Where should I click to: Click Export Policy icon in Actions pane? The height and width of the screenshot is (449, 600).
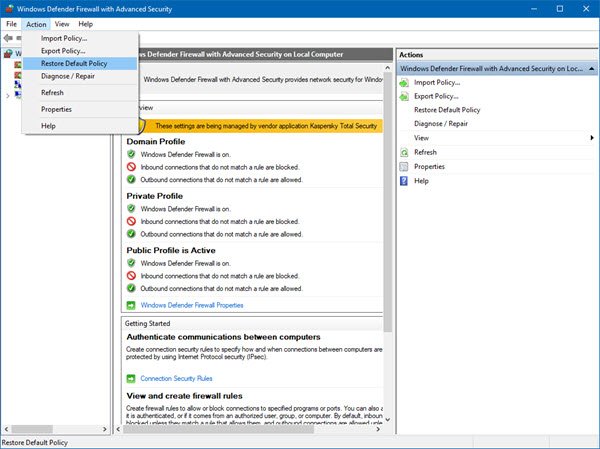404,96
